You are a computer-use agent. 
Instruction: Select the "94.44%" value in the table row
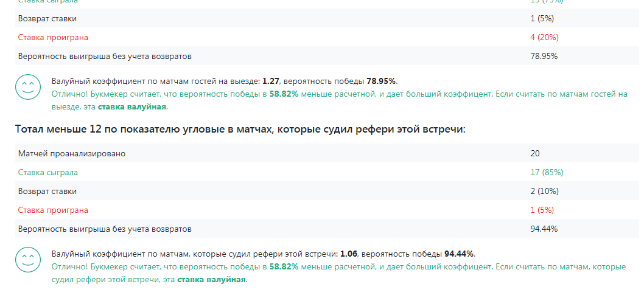544,229
